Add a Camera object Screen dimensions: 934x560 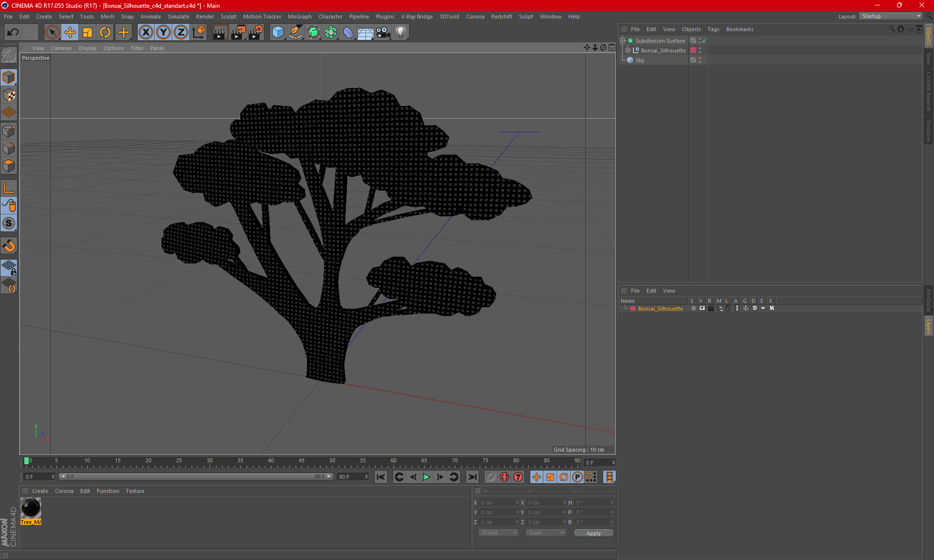383,33
